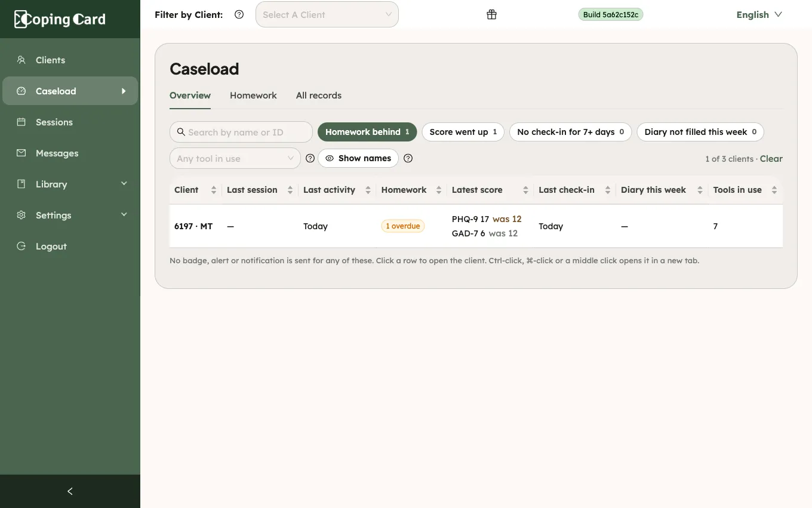
Task: Click help icon next to tool dropdown
Action: (x=310, y=158)
